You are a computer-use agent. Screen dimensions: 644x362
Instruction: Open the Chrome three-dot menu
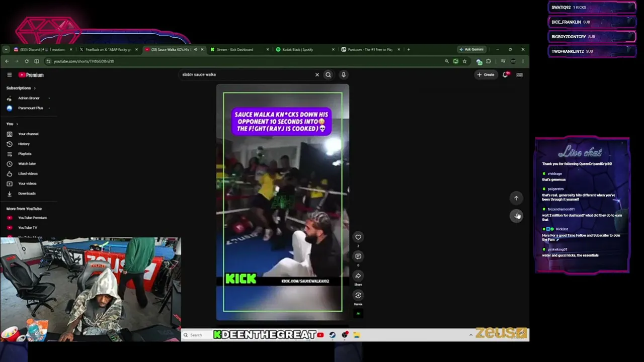[x=523, y=61]
